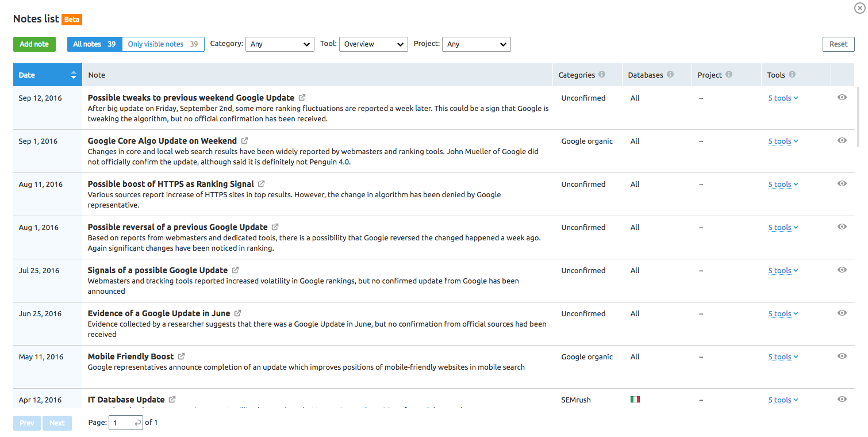Expand 5 tools for Sep 1, 2016 note
This screenshot has height=437, width=868.
(x=783, y=141)
